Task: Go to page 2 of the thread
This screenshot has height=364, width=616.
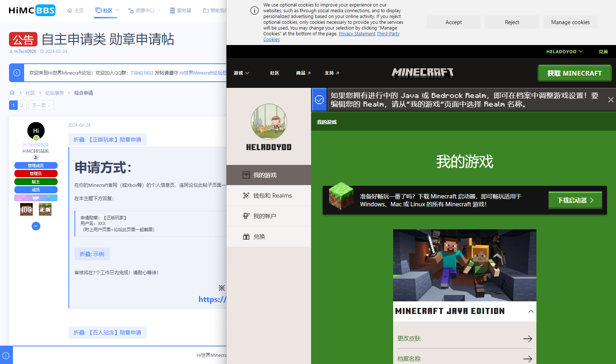Action: pos(22,105)
